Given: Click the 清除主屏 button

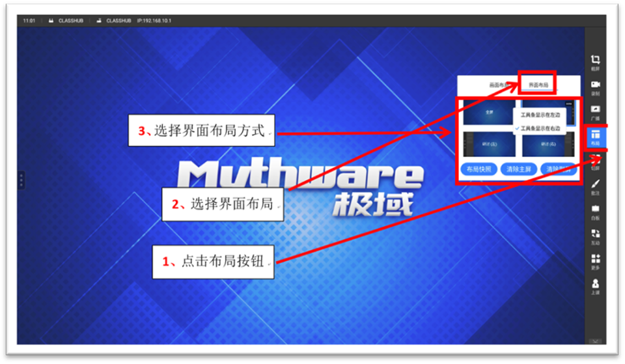Looking at the screenshot, I should click(520, 169).
